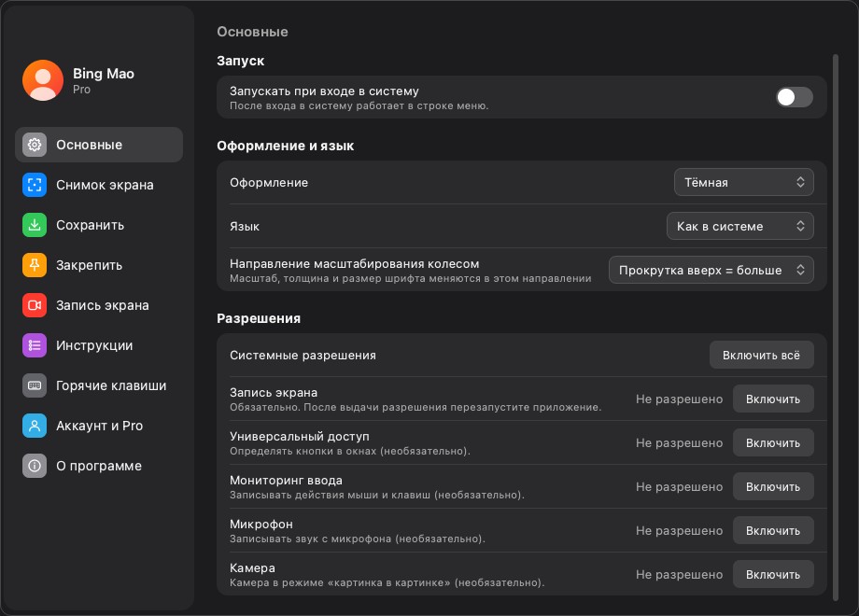
Task: Select Запись экрана in the sidebar
Action: pyautogui.click(x=99, y=305)
